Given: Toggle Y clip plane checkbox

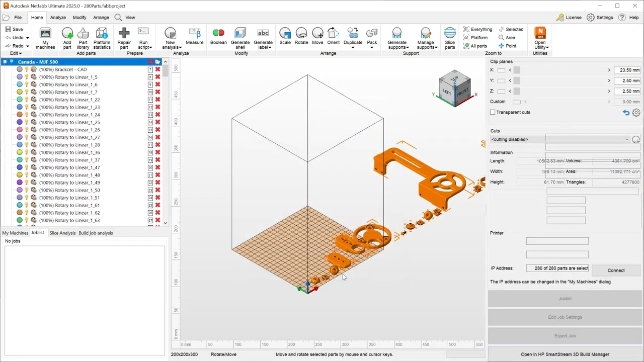Looking at the screenshot, I should tap(501, 81).
